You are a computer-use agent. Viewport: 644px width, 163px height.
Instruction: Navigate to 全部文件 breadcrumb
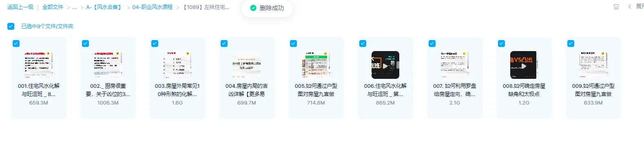53,7
